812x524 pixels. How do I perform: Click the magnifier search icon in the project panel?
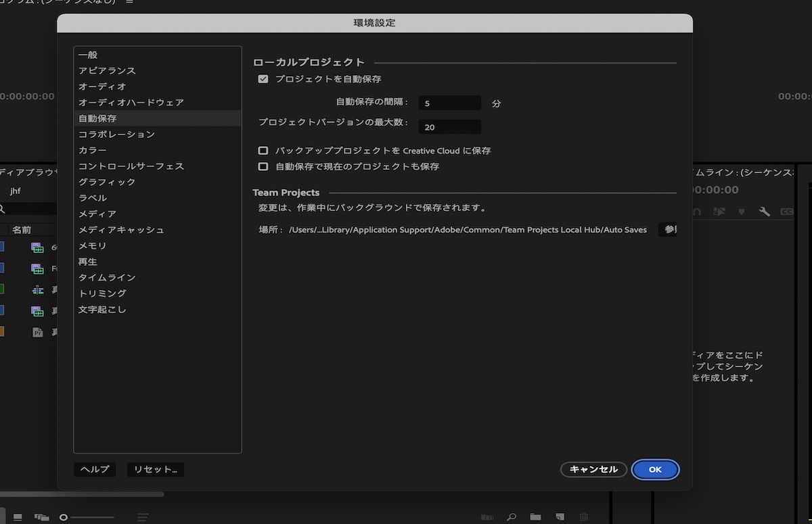coord(512,515)
